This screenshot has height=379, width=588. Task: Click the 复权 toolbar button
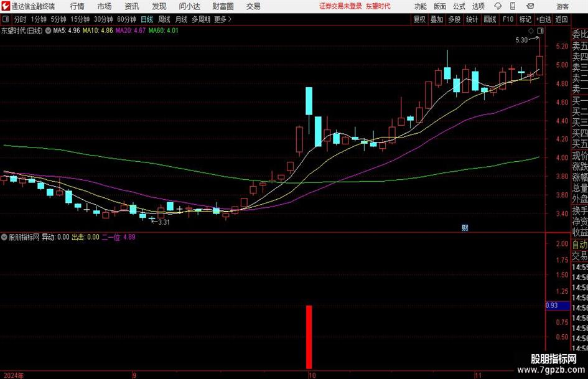[419, 19]
